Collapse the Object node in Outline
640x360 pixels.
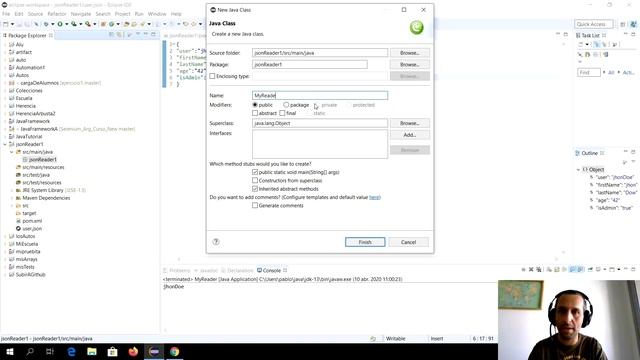coord(578,169)
